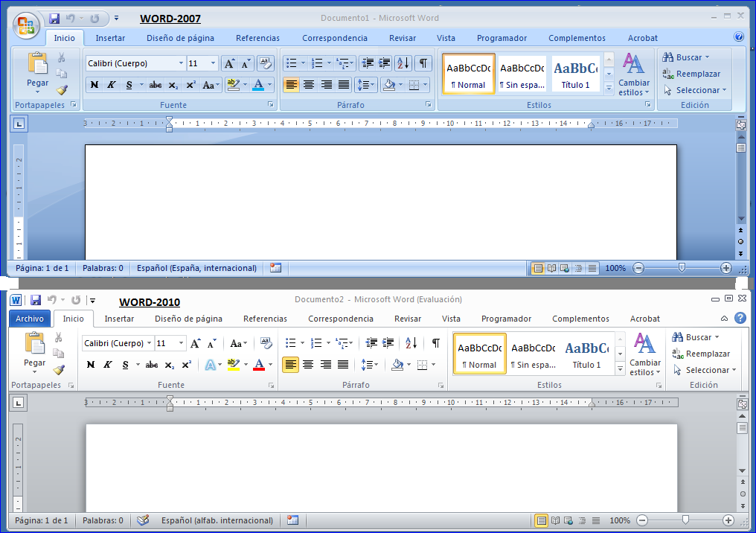Click the Office button in Word 2007

(x=26, y=25)
